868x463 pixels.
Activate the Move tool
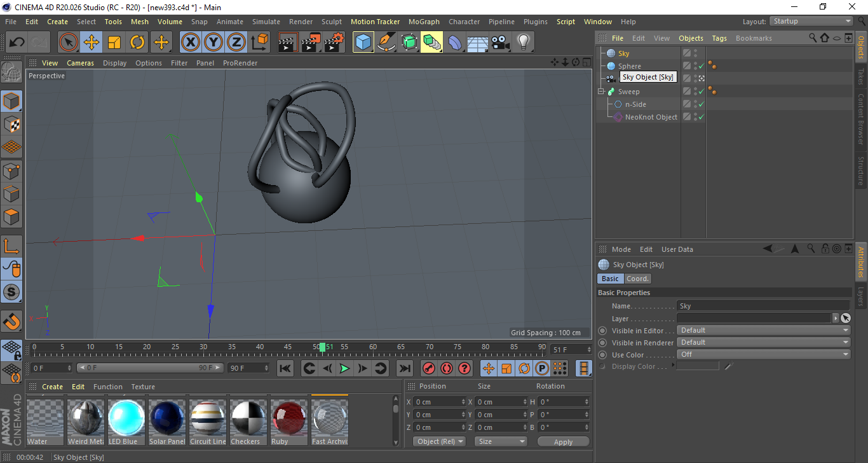click(92, 43)
